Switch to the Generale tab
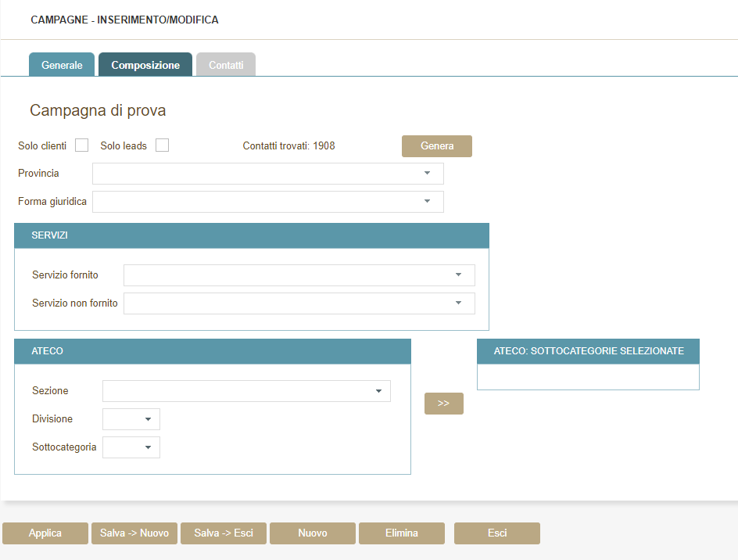Image resolution: width=738 pixels, height=560 pixels. pyautogui.click(x=62, y=65)
